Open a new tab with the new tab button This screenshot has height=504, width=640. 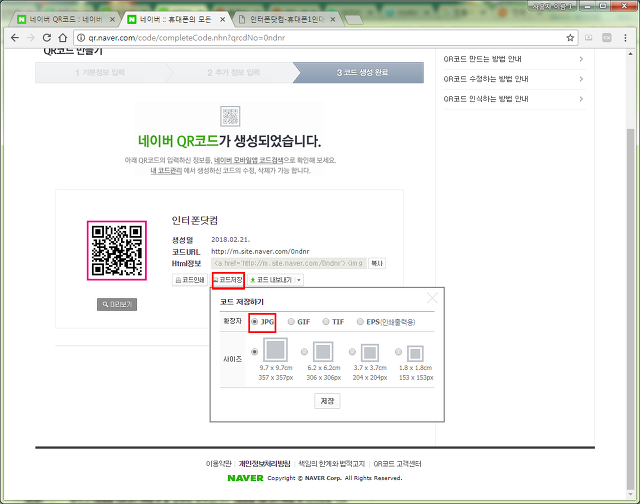click(353, 19)
